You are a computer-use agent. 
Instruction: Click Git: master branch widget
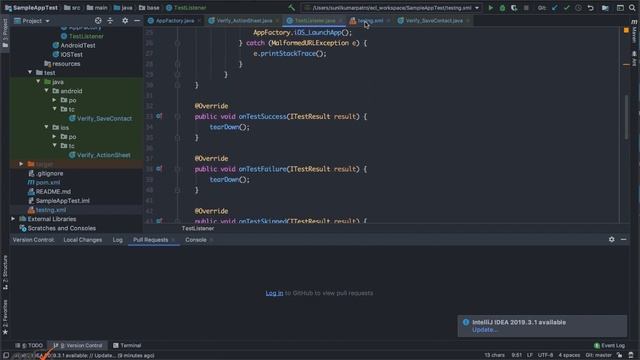(598, 355)
